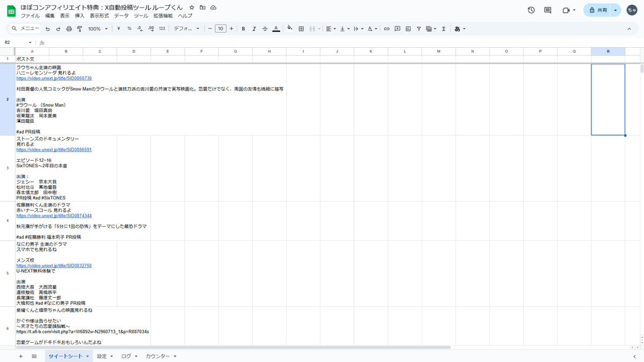
Task: Open the text color picker
Action: [276, 29]
